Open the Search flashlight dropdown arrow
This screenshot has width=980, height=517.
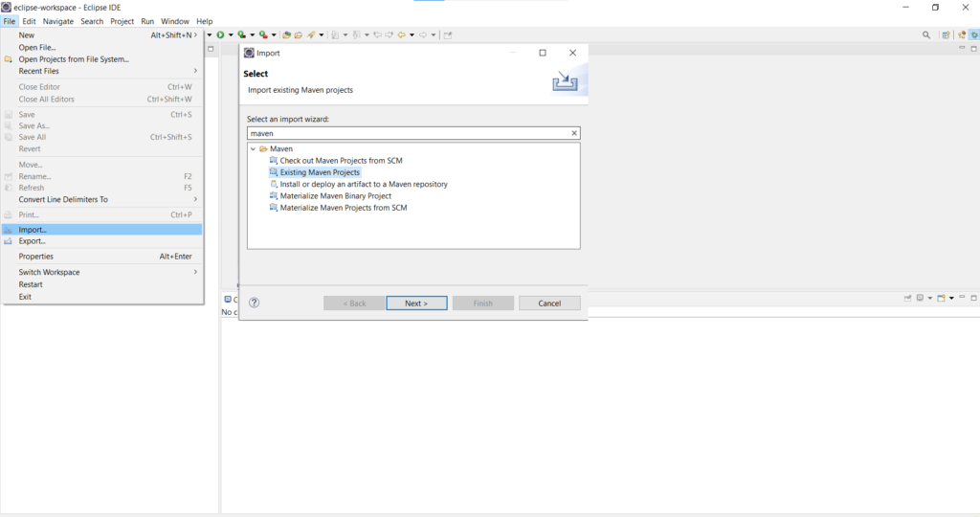point(322,35)
